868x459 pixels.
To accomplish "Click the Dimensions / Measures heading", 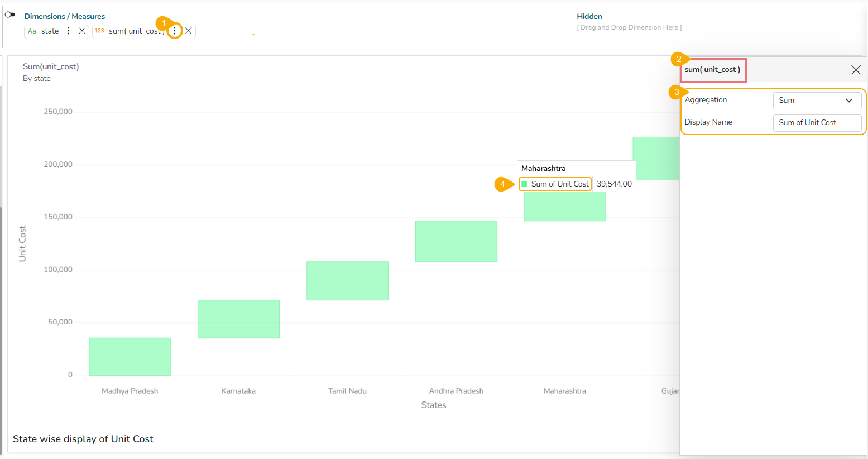I will coord(65,16).
